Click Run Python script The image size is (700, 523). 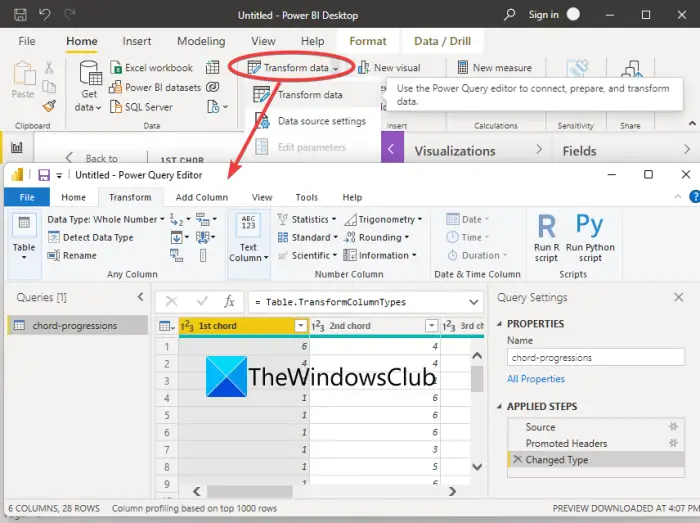coord(590,238)
